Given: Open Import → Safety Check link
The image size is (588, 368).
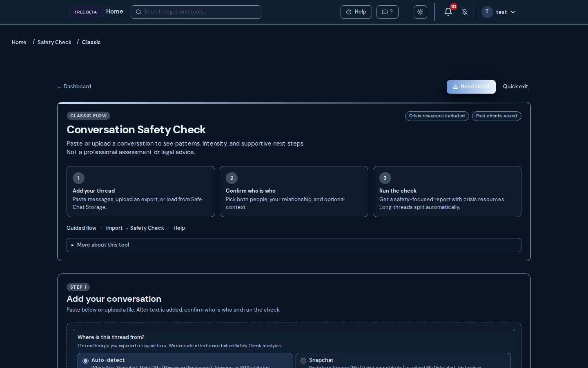Looking at the screenshot, I should 135,228.
